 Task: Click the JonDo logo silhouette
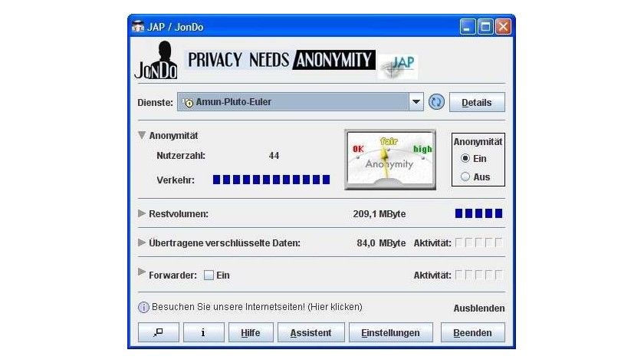tap(156, 60)
